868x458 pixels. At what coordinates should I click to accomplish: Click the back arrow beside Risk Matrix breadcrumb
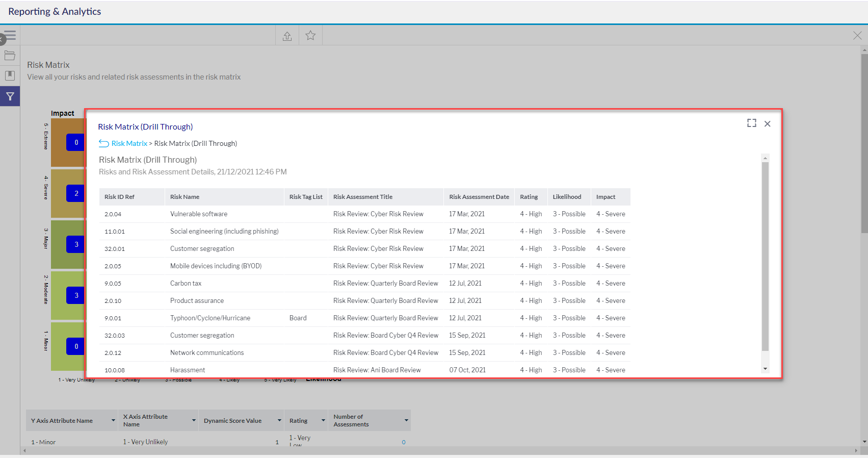[103, 143]
